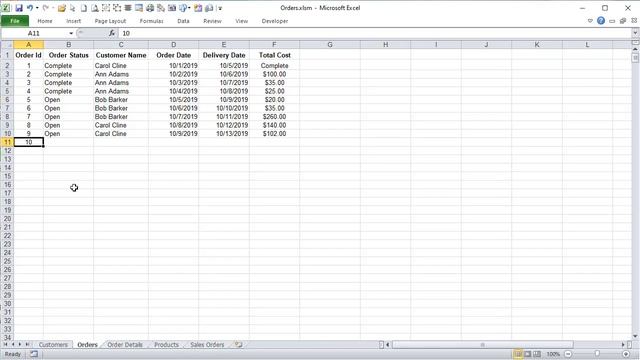Image resolution: width=640 pixels, height=360 pixels.
Task: Go to next sheet navigation arrow
Action: pos(20,344)
